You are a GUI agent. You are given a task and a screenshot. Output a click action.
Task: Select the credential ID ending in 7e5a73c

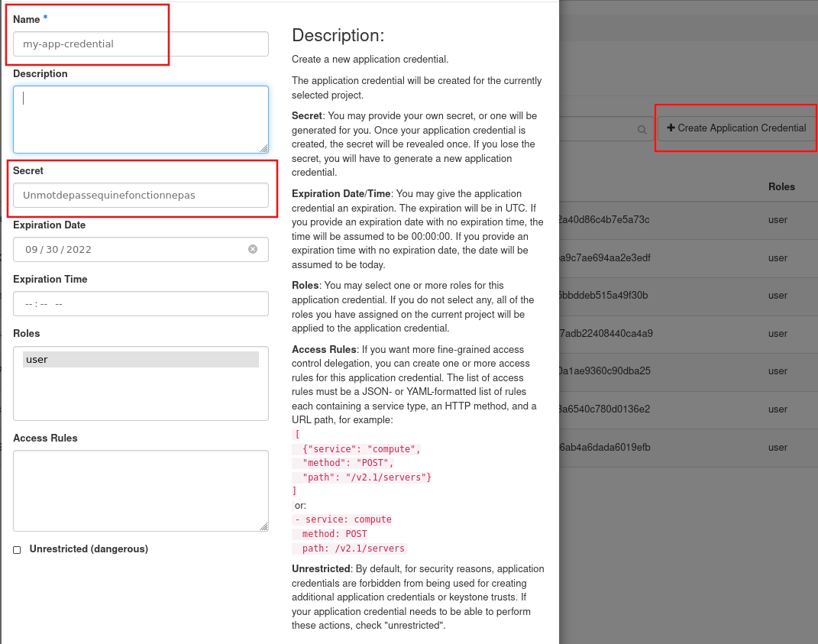[604, 220]
